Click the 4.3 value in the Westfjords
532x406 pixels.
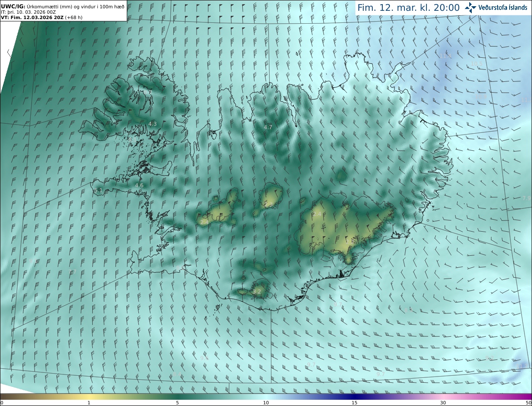pos(153,124)
